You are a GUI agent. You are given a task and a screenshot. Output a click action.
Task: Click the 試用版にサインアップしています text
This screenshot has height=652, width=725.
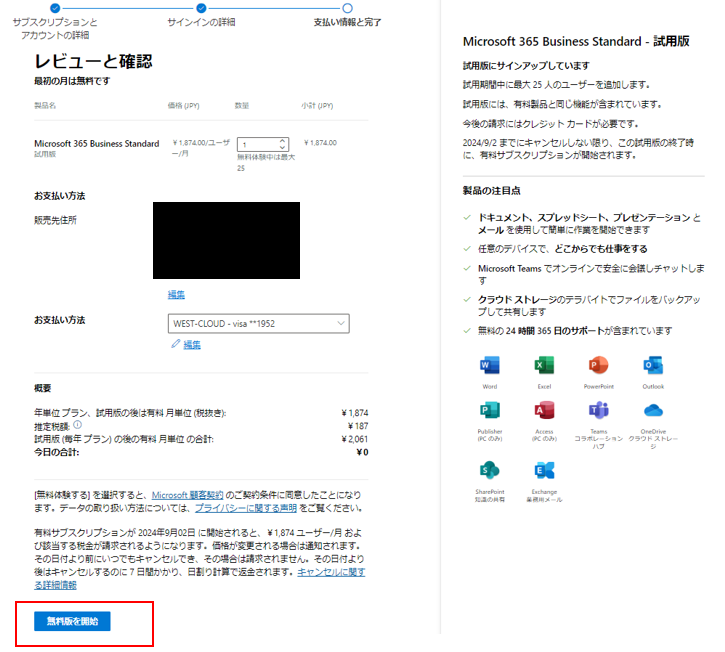pyautogui.click(x=526, y=66)
